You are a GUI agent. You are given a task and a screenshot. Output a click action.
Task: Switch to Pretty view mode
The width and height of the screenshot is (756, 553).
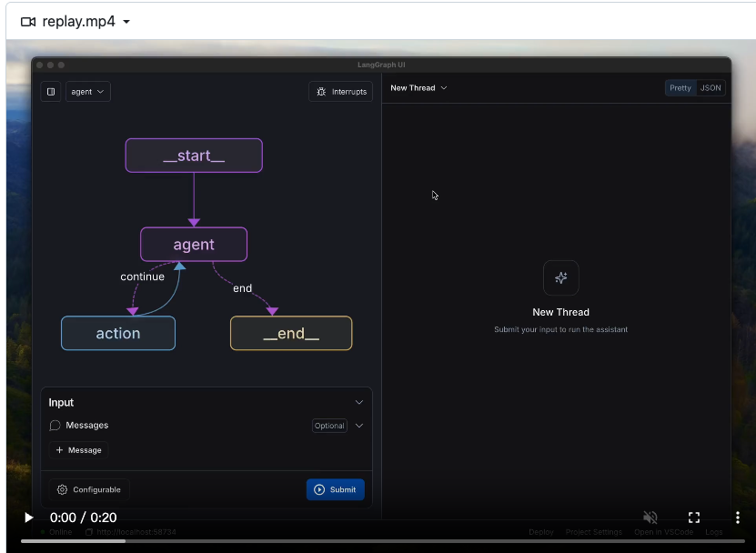(x=680, y=88)
